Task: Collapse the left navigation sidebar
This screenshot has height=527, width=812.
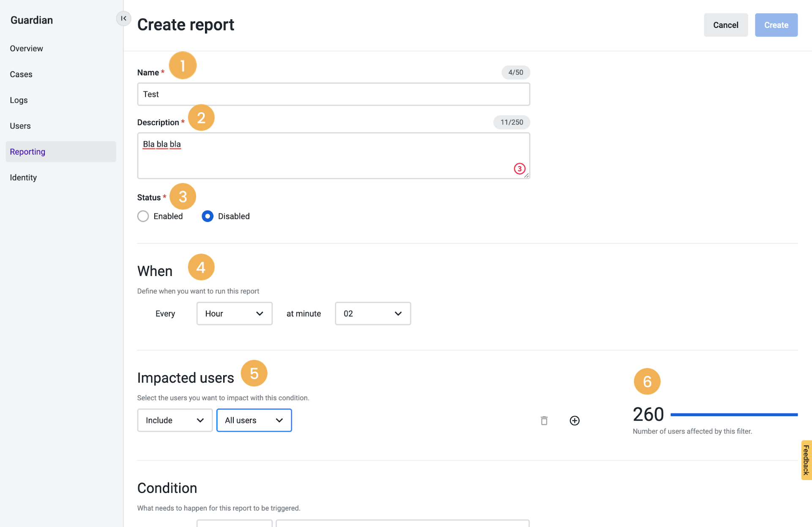Action: [x=123, y=18]
